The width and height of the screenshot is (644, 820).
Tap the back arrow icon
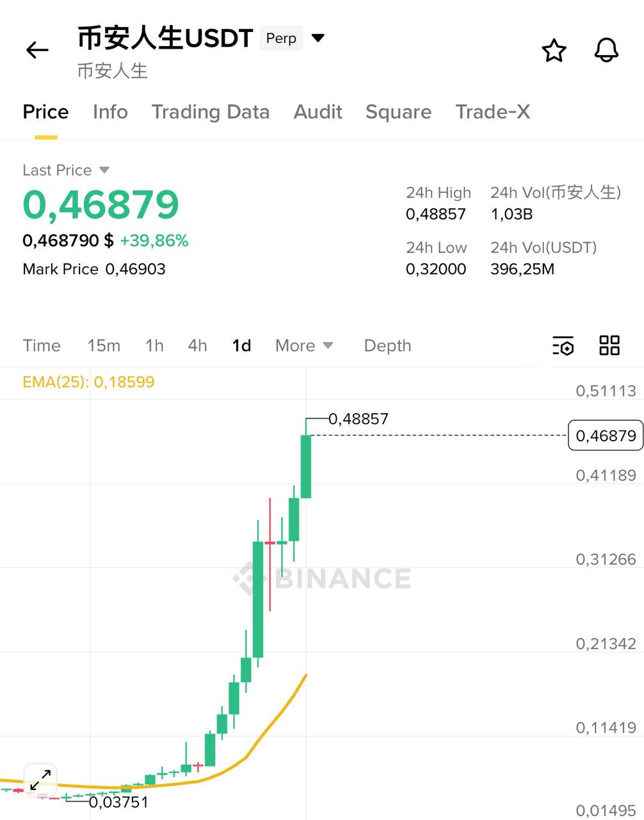(37, 50)
